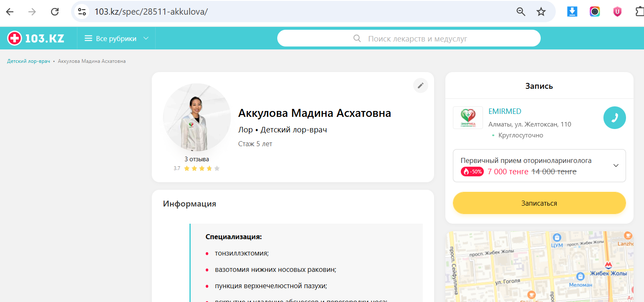Click the address bar URL 103.kz/spec/28511-akkulova/
The width and height of the screenshot is (644, 302).
click(x=151, y=12)
